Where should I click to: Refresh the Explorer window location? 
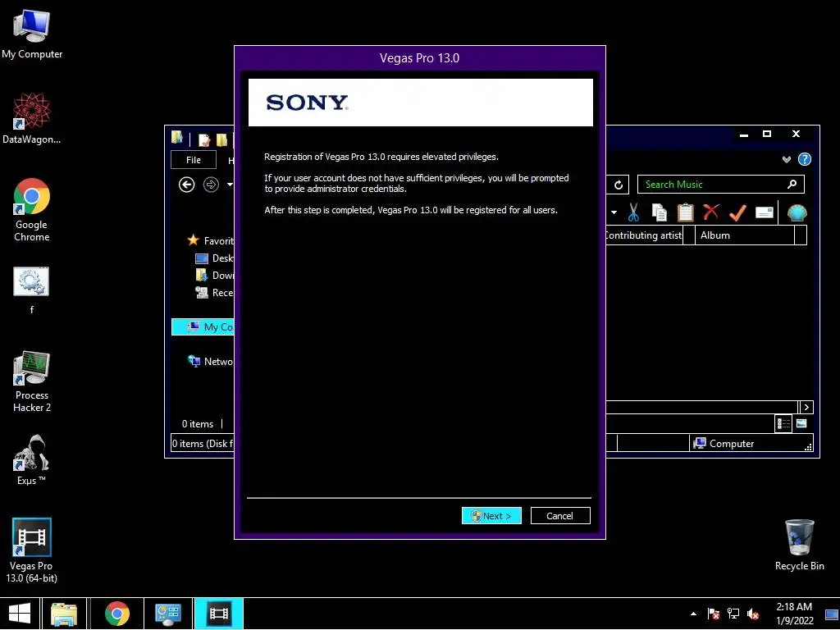point(619,185)
